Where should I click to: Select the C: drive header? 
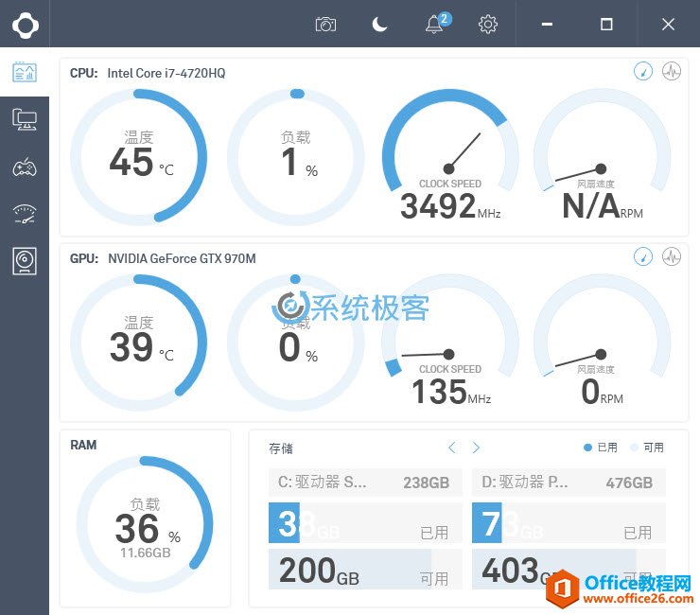click(x=365, y=483)
